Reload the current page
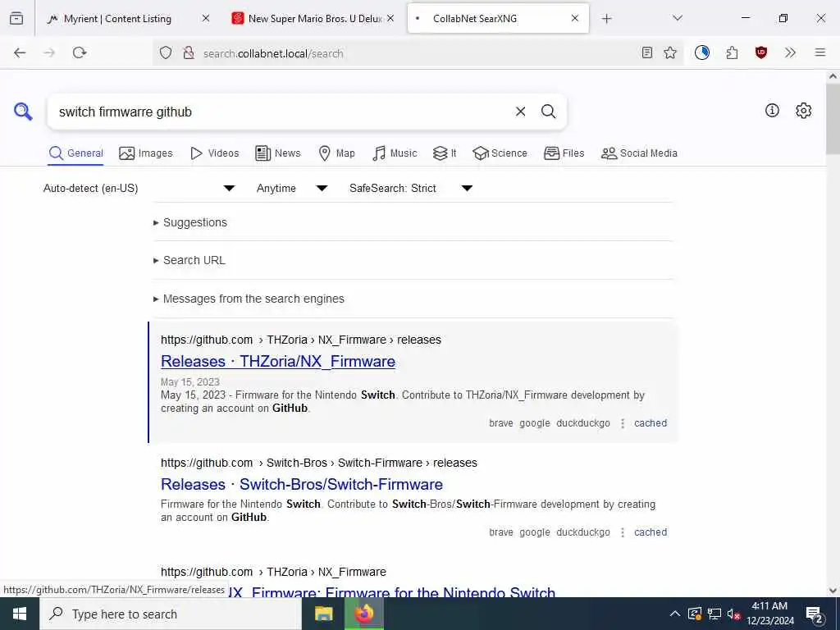The height and width of the screenshot is (630, 840). pyautogui.click(x=80, y=52)
